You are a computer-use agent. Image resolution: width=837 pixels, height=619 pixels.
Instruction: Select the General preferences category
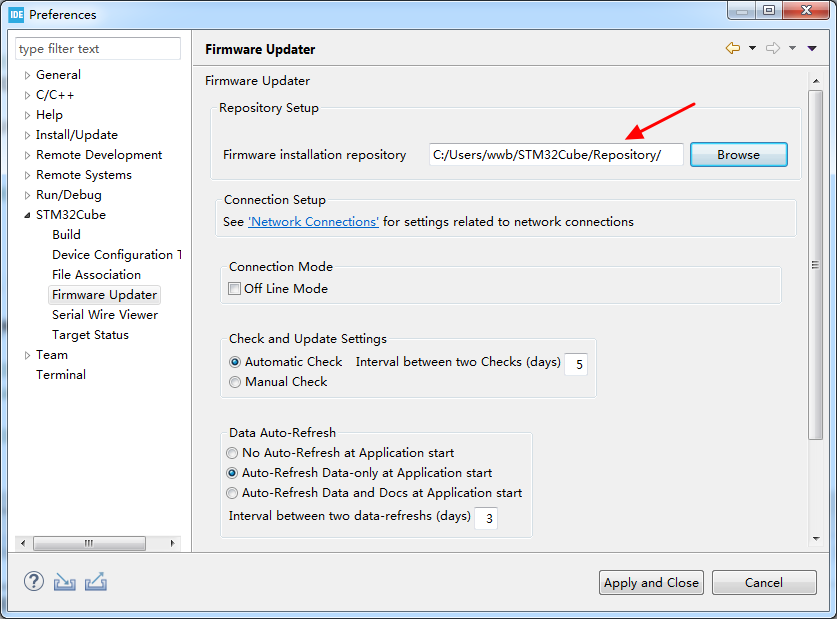(x=58, y=75)
